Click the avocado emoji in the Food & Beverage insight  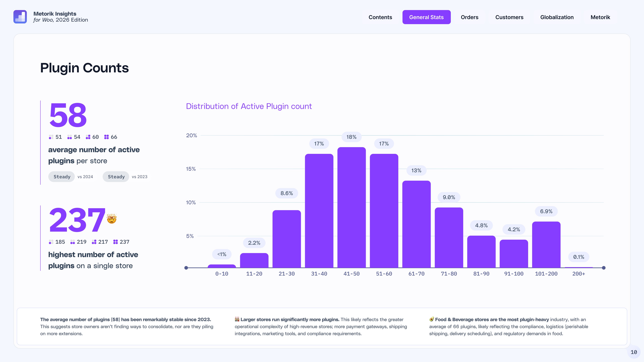coord(432,320)
